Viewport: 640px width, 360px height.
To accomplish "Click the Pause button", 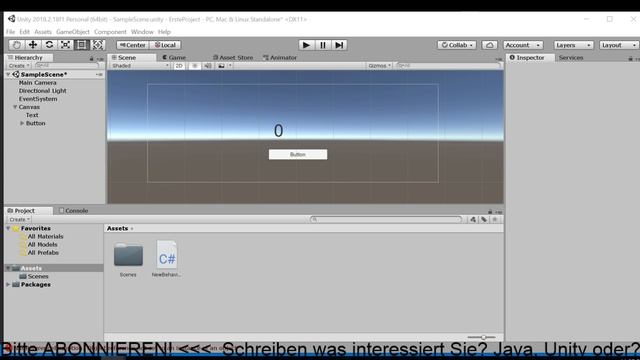I will [x=323, y=45].
